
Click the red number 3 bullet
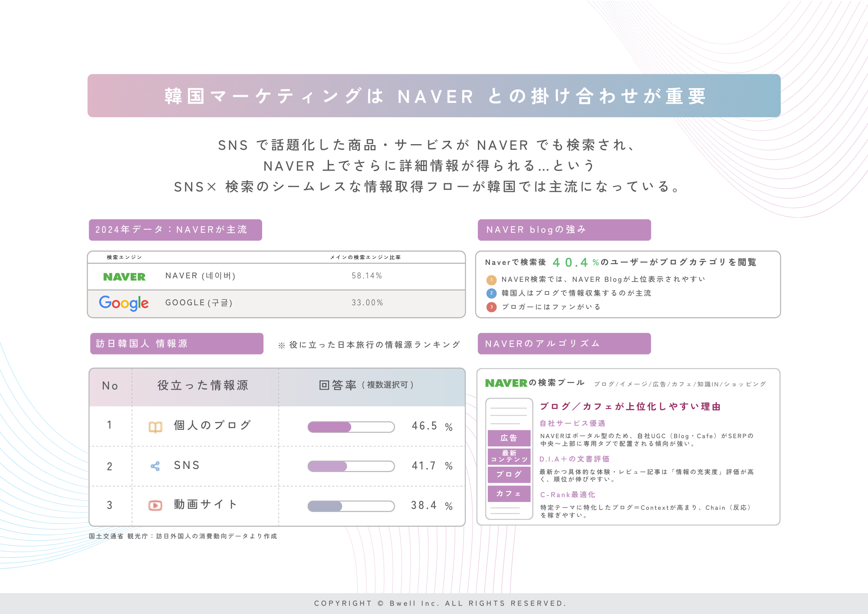[x=491, y=307]
